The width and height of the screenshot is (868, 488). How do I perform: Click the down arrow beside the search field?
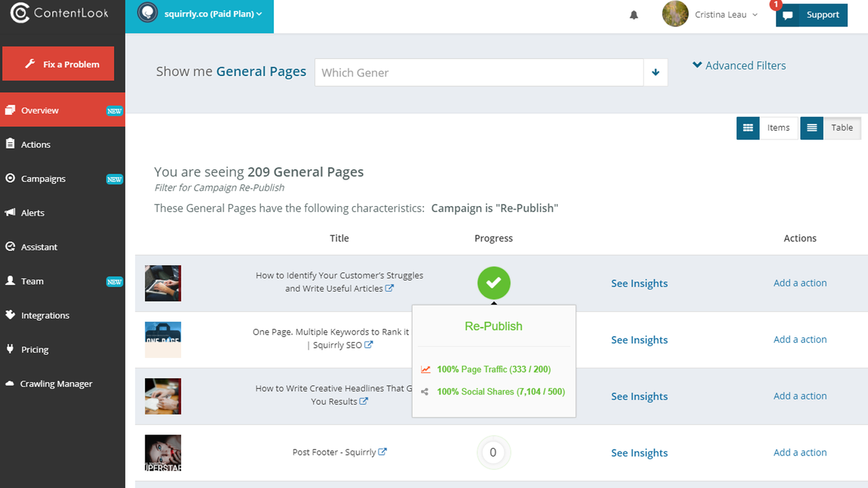click(x=656, y=73)
